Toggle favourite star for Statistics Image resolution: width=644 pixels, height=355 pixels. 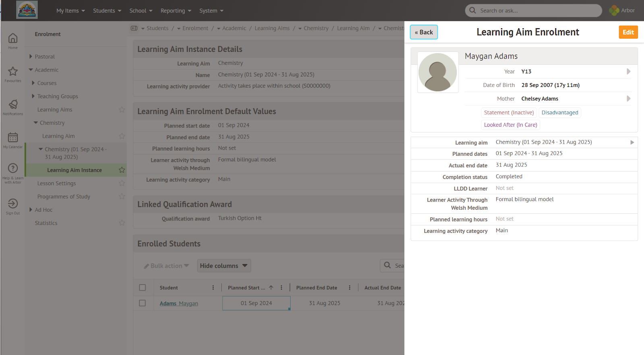tap(122, 223)
